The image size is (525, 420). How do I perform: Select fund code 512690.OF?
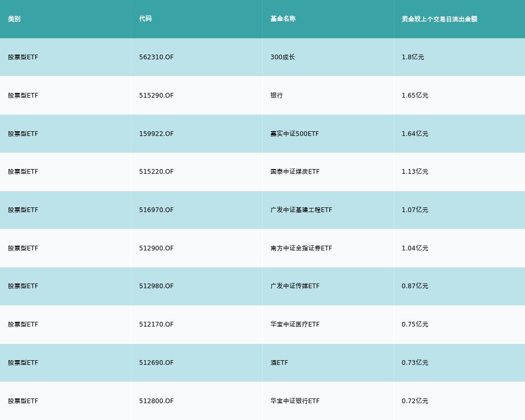coord(156,363)
